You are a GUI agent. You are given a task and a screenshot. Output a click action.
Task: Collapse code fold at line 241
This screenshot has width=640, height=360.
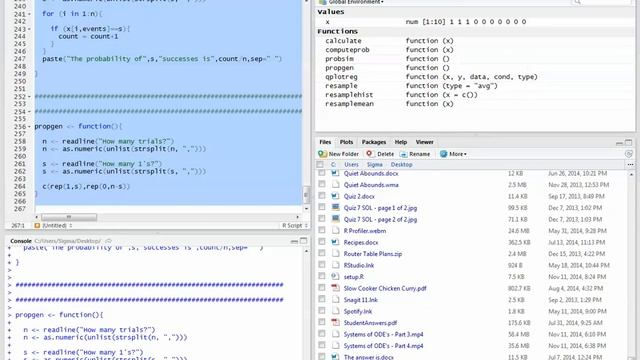point(29,14)
